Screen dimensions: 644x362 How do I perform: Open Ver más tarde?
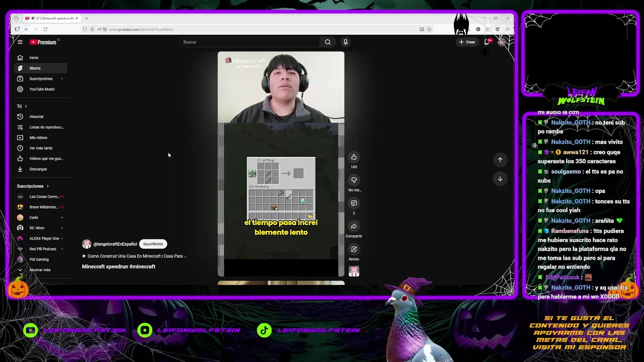40,148
